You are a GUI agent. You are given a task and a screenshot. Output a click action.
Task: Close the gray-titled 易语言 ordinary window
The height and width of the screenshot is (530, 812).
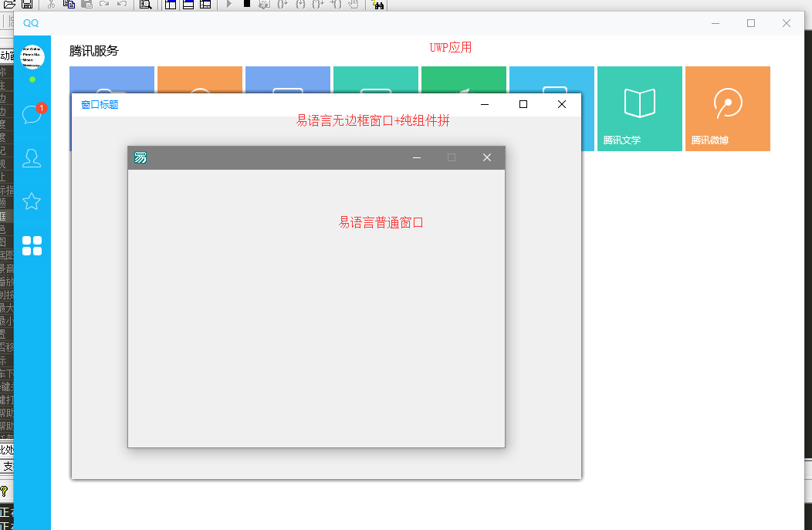(x=487, y=157)
